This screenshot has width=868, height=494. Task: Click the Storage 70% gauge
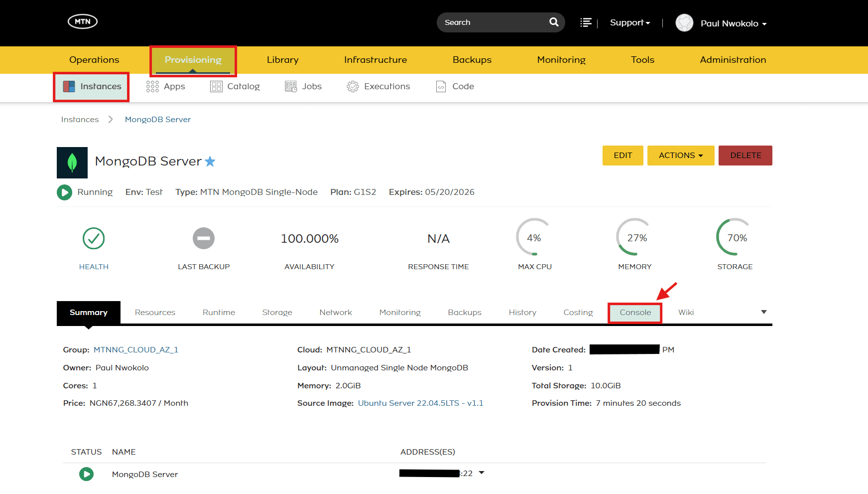pyautogui.click(x=735, y=237)
